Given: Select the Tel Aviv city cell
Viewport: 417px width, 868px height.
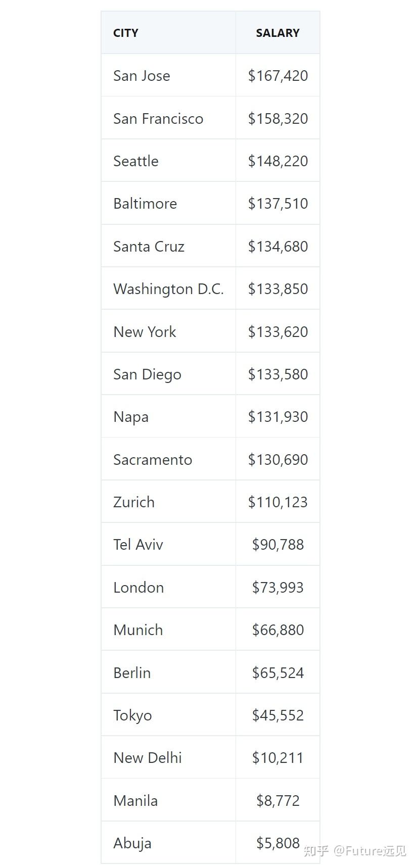Looking at the screenshot, I should (x=138, y=545).
